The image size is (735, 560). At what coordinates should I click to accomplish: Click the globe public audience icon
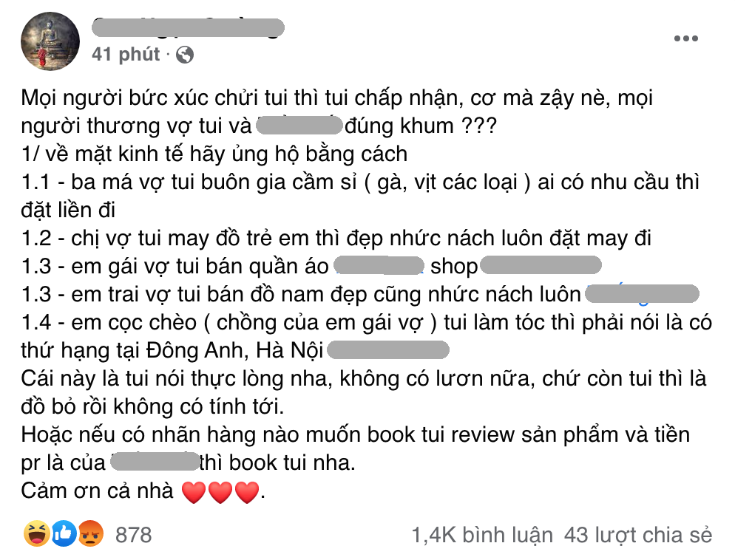pos(185,55)
